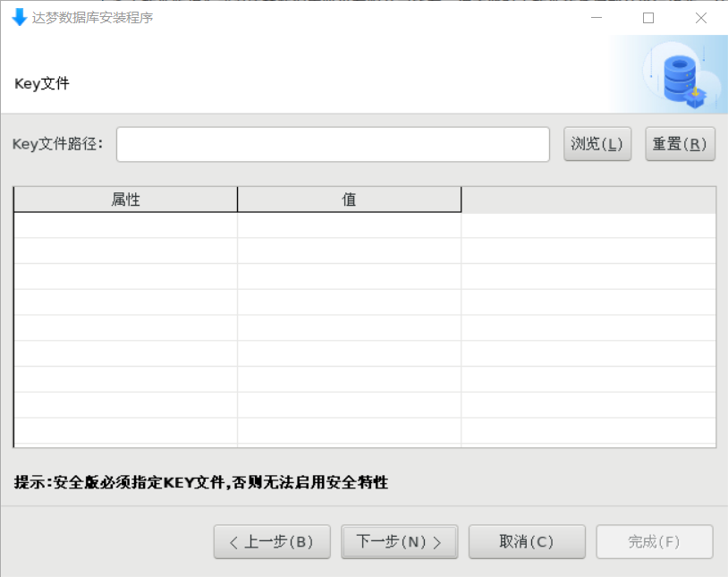Proceed with 下一步(N) button
This screenshot has width=728, height=577.
(x=399, y=542)
